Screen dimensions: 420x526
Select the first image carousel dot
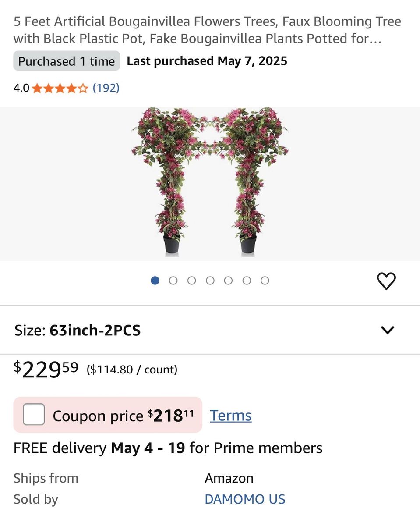tap(155, 281)
